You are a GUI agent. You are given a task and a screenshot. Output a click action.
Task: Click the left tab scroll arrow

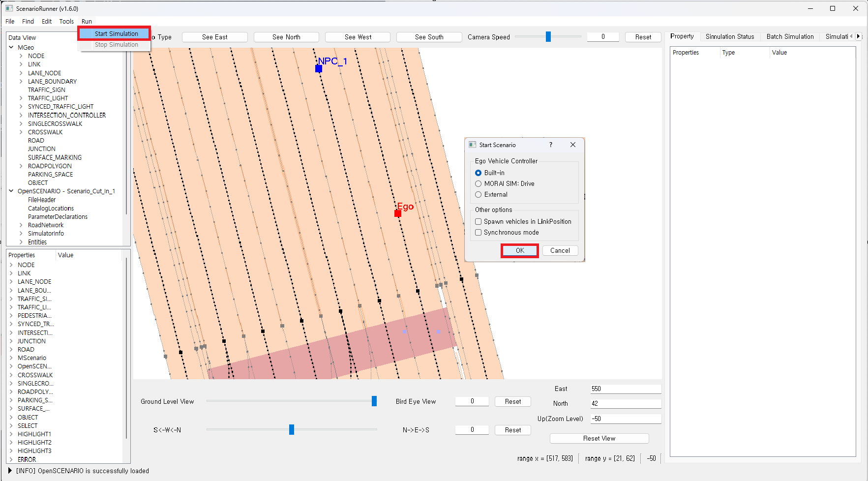[851, 36]
